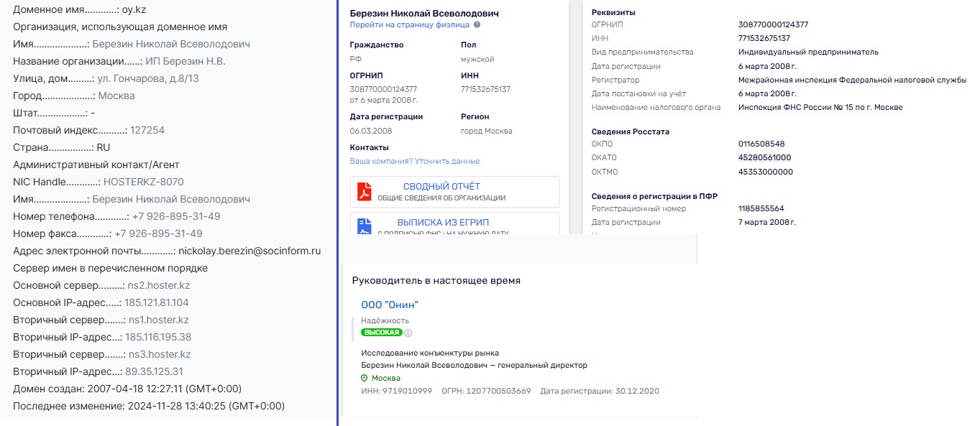Click the Реквизиты section heading
Screen dimensions: 980x426
click(613, 11)
